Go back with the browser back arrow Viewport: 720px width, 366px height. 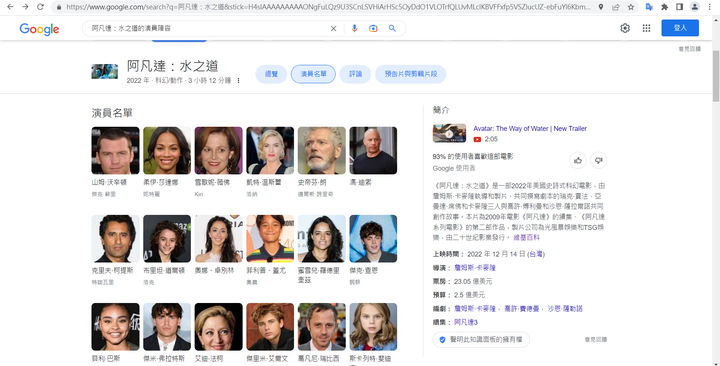pyautogui.click(x=10, y=7)
